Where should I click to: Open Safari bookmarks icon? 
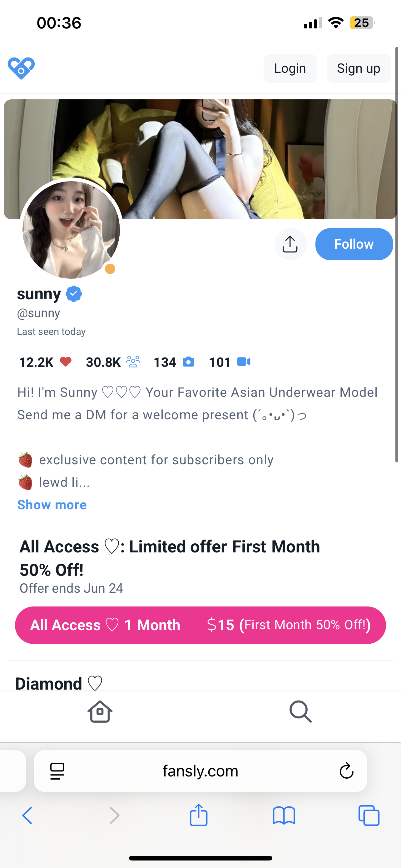click(284, 816)
